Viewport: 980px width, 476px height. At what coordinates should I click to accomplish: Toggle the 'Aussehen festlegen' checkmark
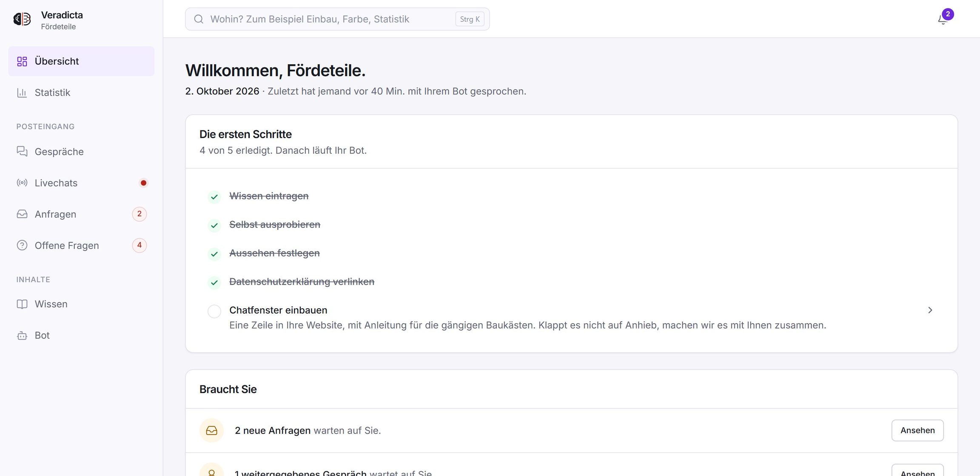pos(214,254)
